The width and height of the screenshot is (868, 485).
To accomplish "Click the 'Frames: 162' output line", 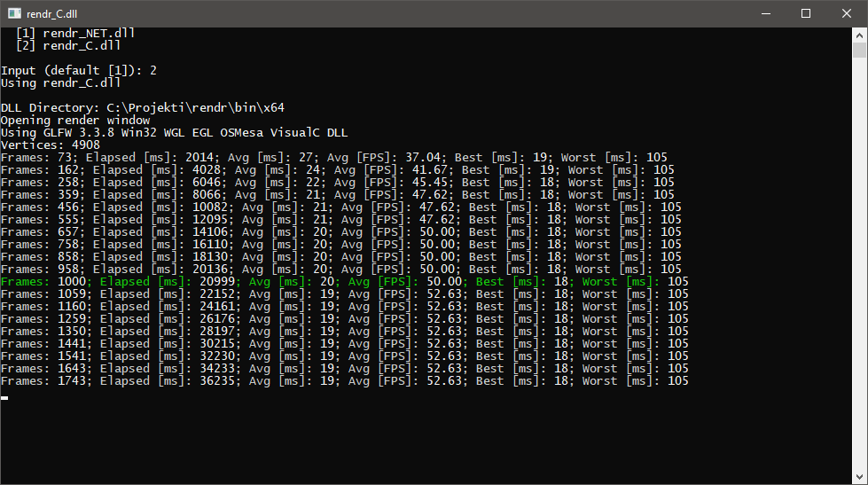I will click(338, 170).
